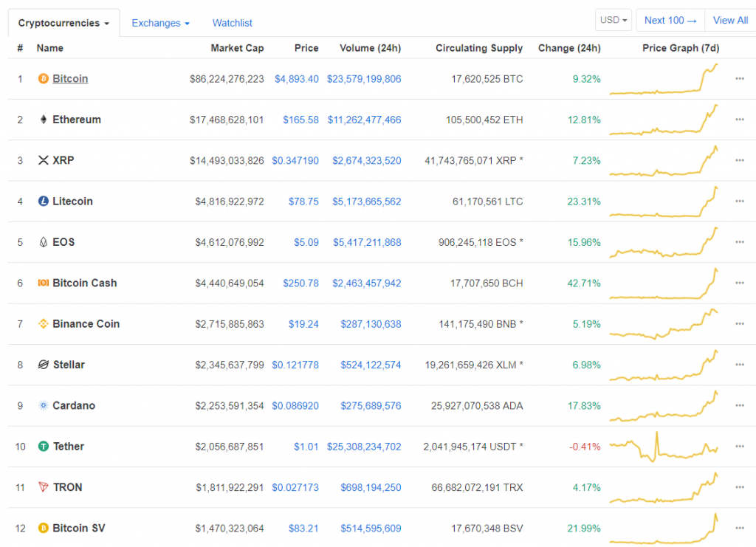
Task: Open Bitcoin's price link
Action: tap(296, 78)
